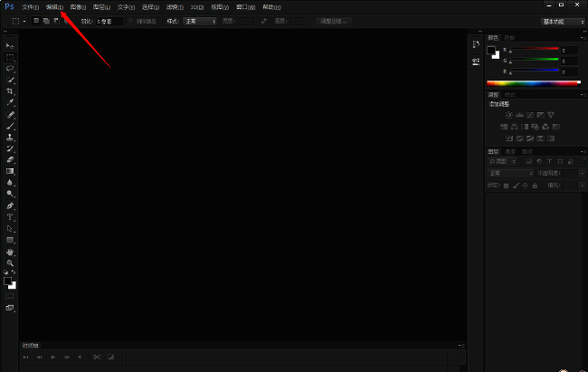Open the 编辑 menu

pyautogui.click(x=54, y=6)
